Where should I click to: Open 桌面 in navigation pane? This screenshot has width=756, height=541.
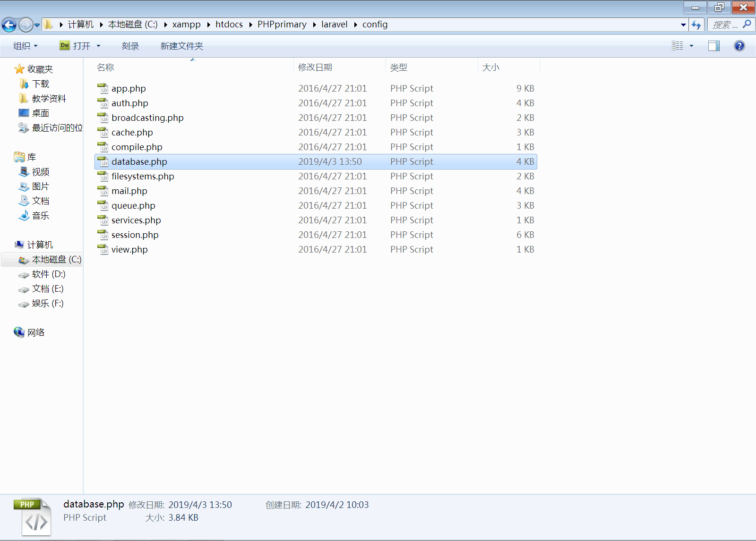click(x=34, y=113)
